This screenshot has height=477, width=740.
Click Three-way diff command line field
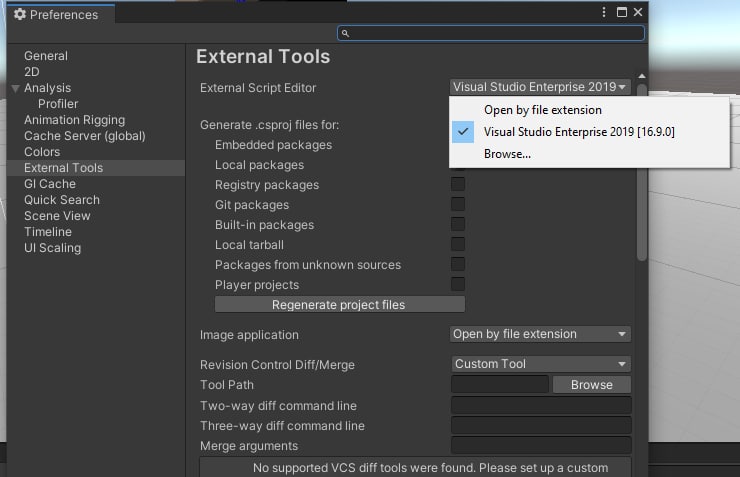541,426
